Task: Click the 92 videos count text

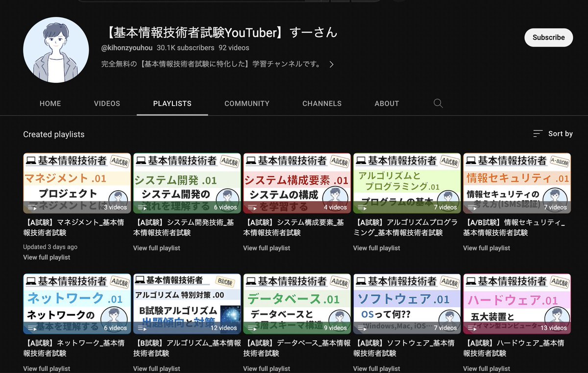Action: pyautogui.click(x=234, y=48)
